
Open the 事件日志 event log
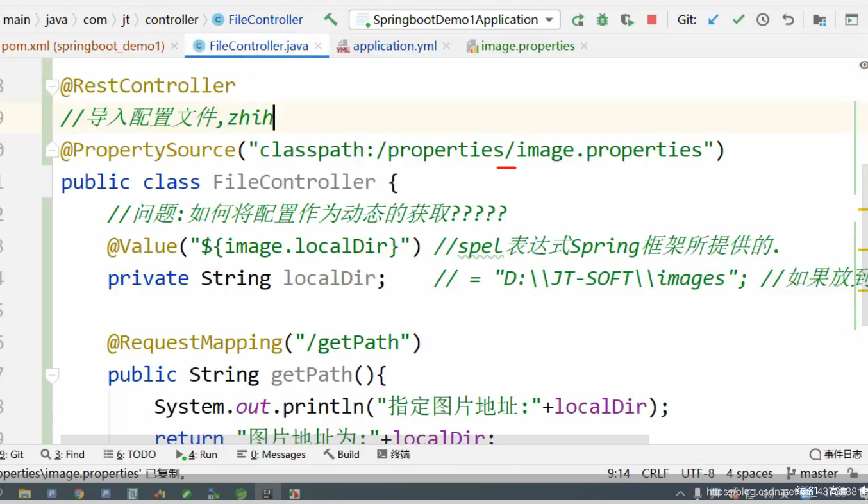(x=836, y=455)
